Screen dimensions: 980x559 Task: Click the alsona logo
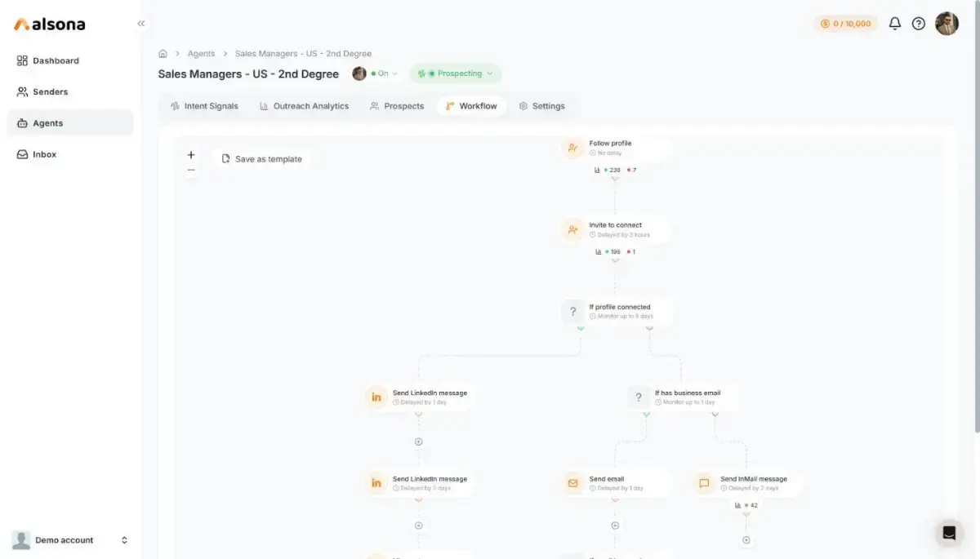point(50,24)
